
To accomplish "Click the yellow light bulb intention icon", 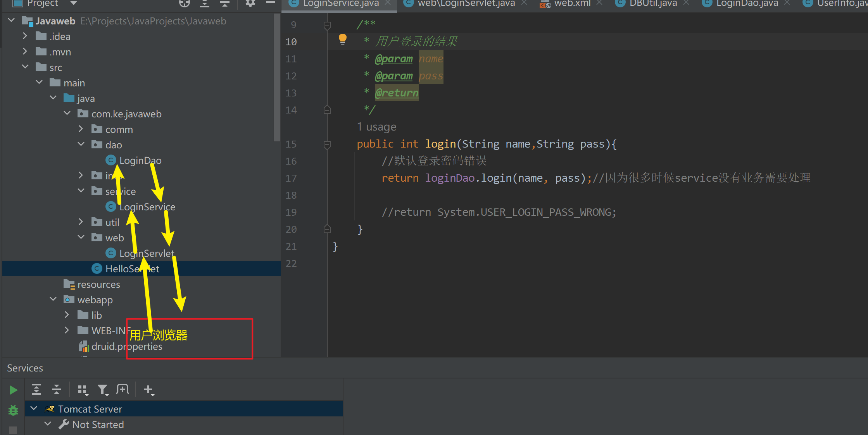I will [x=342, y=39].
